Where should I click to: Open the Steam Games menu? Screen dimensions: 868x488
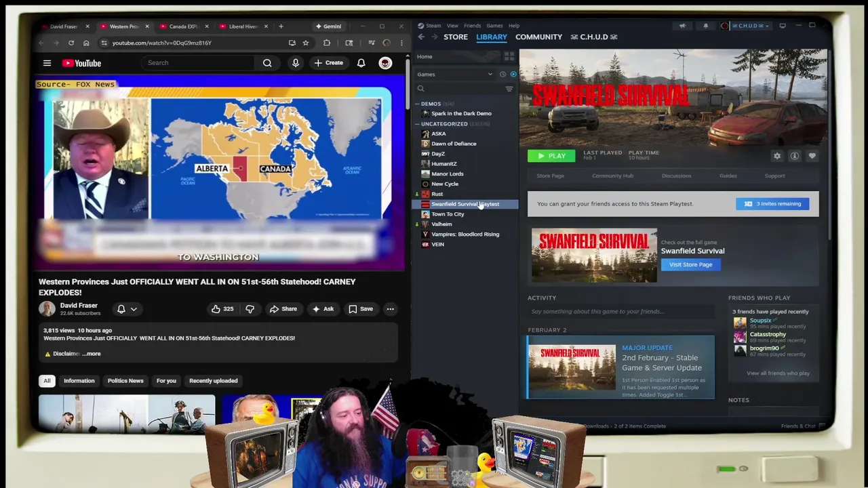pyautogui.click(x=494, y=26)
